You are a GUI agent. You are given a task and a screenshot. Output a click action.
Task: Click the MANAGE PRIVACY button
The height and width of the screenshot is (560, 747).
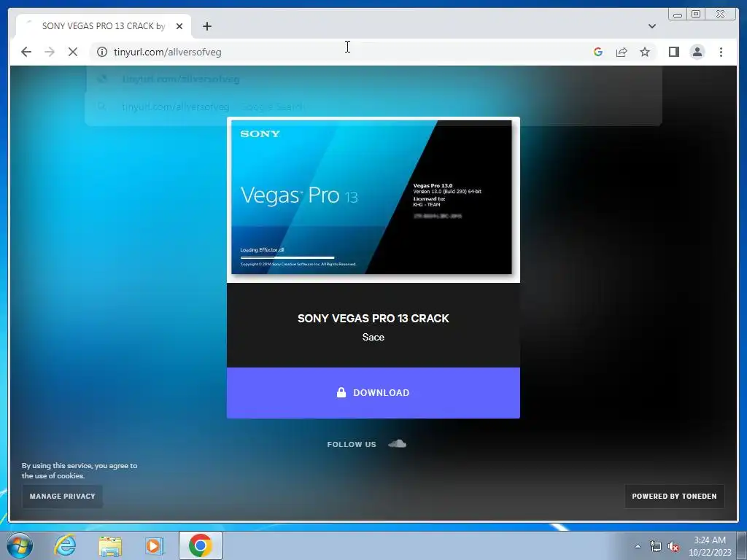[x=63, y=496]
